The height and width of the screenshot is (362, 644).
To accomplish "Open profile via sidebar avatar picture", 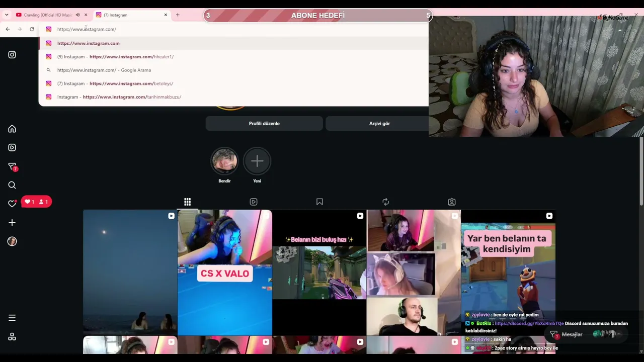I will click(x=12, y=241).
